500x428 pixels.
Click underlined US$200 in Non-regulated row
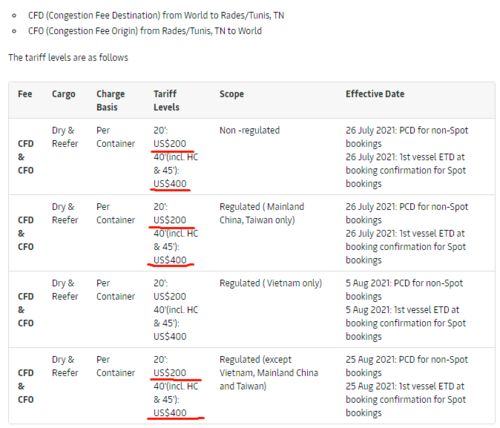click(x=170, y=144)
